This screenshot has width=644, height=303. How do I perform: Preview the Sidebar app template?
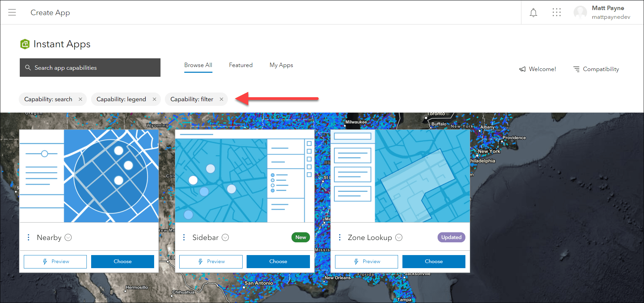pyautogui.click(x=211, y=261)
